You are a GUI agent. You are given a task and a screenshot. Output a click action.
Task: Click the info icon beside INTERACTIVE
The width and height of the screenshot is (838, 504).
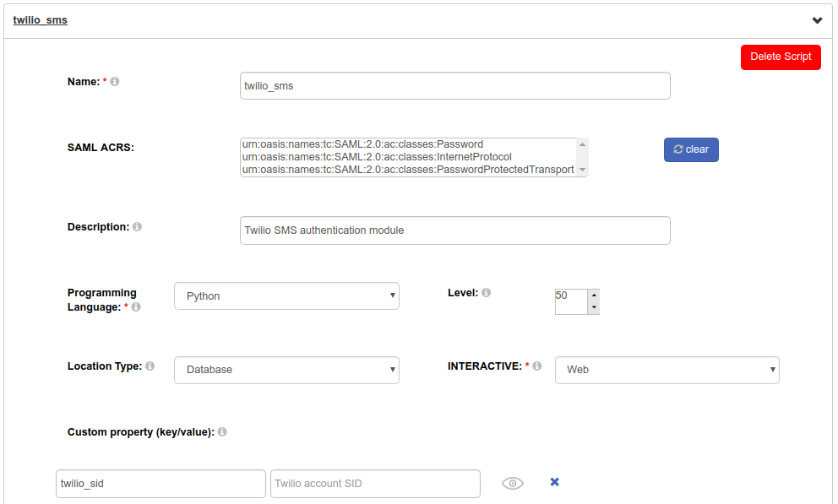tap(537, 366)
